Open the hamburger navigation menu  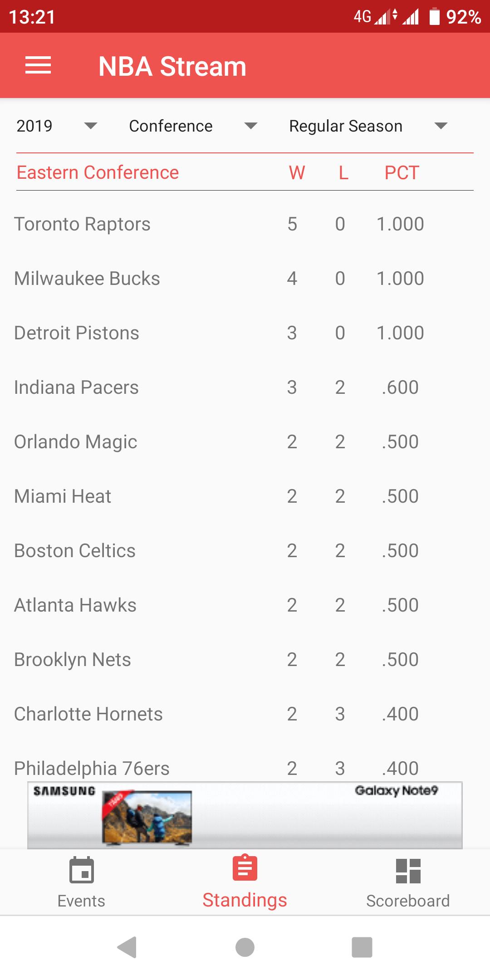point(38,66)
